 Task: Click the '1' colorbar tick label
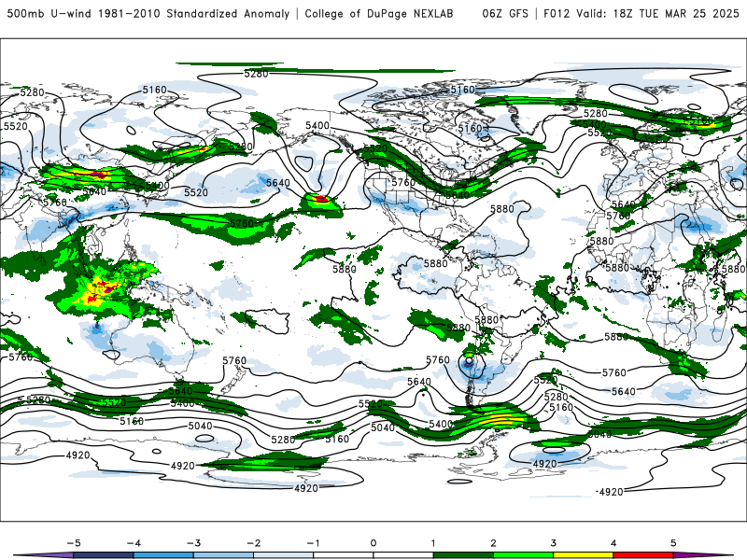coord(433,543)
